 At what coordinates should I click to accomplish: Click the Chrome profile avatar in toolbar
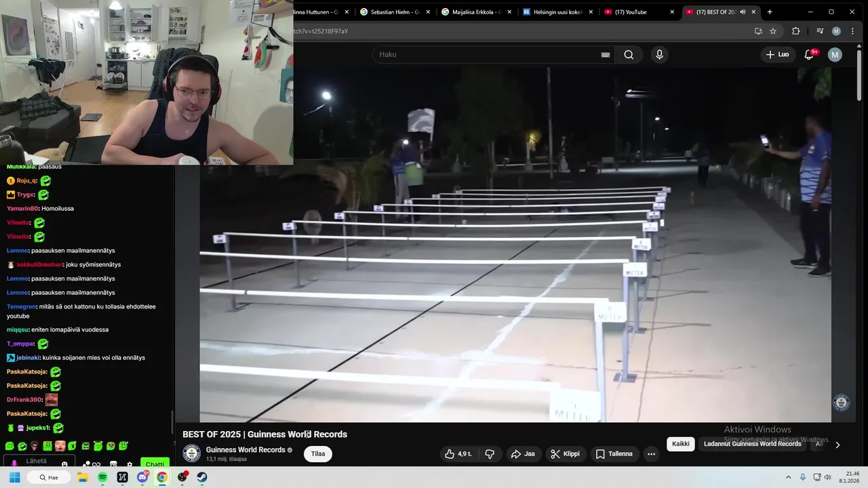pos(836,31)
